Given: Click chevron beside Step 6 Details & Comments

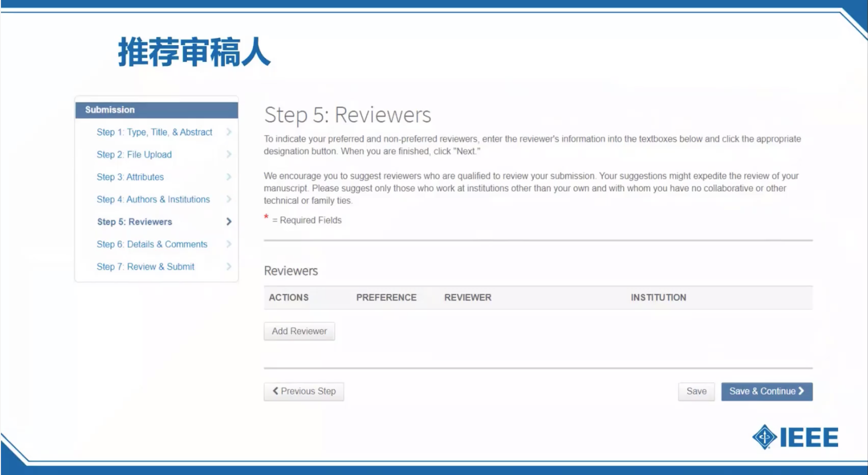Looking at the screenshot, I should pos(229,244).
